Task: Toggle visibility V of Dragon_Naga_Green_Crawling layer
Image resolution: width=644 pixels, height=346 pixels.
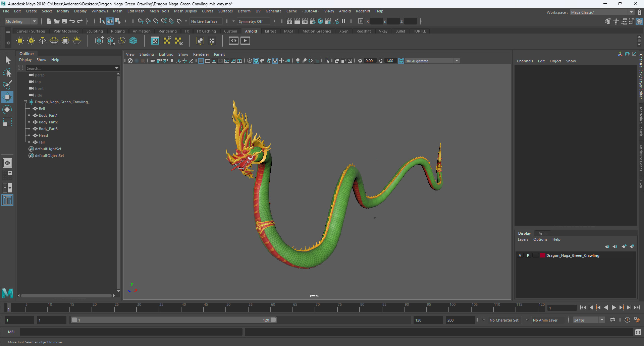Action: tap(520, 255)
